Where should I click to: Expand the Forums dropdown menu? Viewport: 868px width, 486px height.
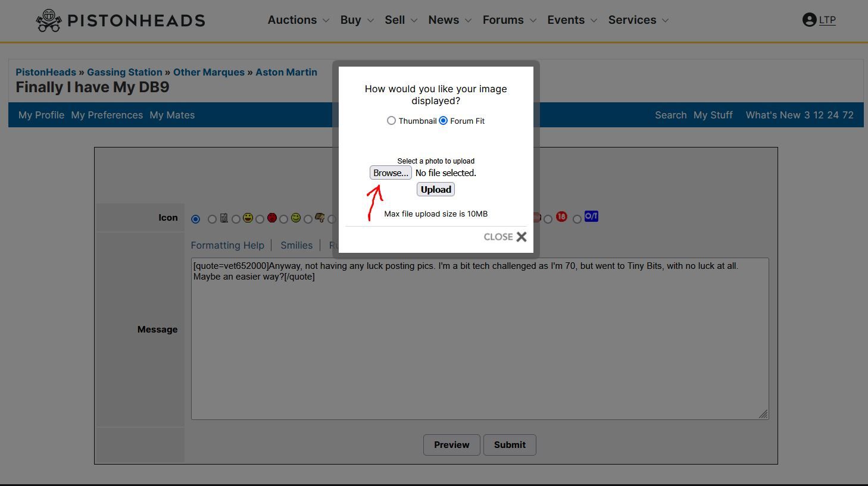pos(509,20)
